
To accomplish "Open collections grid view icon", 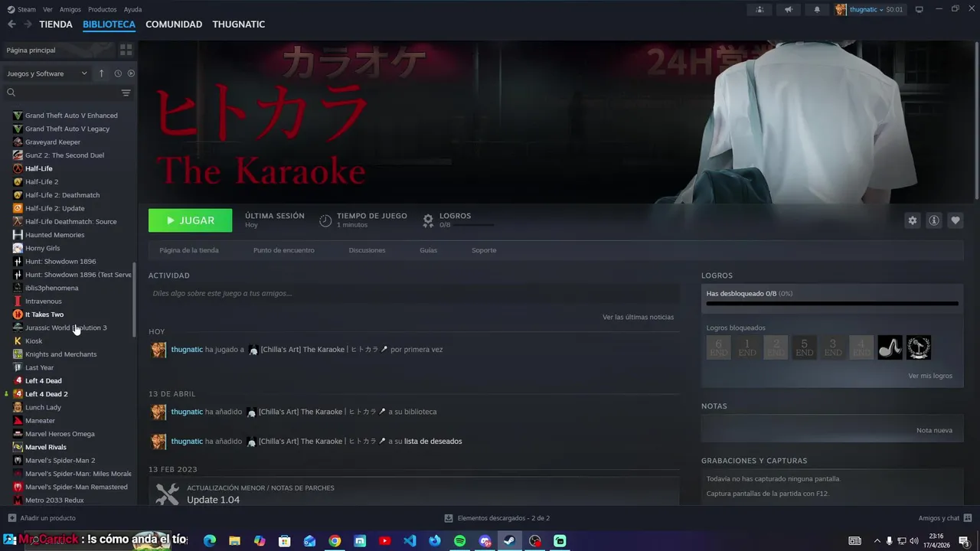I will click(x=126, y=50).
